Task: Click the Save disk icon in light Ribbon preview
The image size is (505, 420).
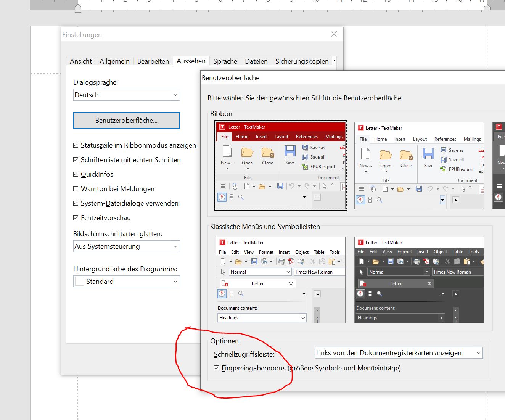Action: (428, 154)
